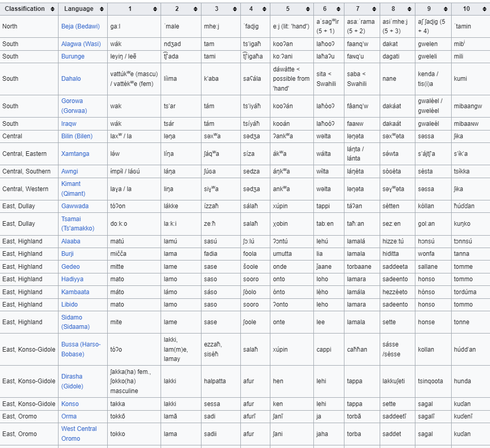Sort by column 9 using the arrow icon
Screen dimensions: 490x448
445,9
